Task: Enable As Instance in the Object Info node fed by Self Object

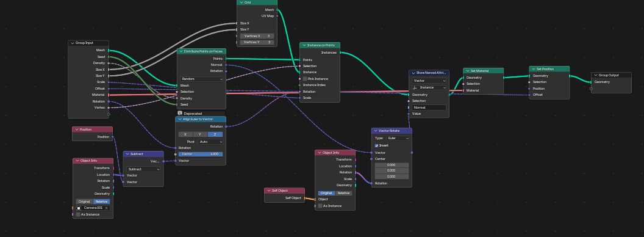Action: coord(320,206)
